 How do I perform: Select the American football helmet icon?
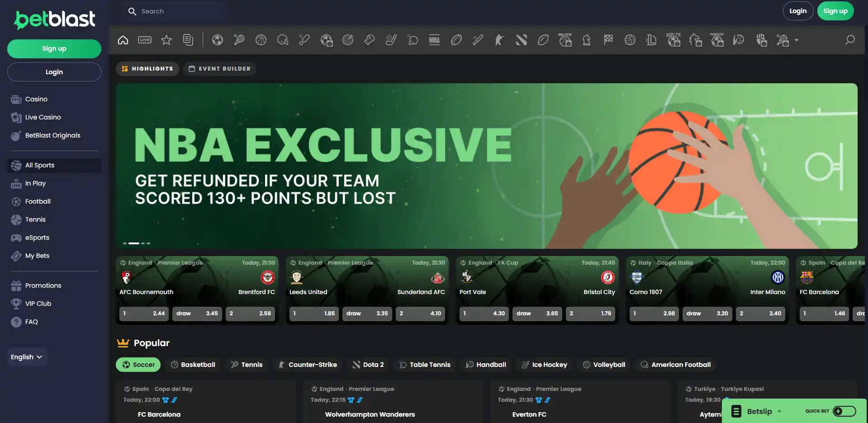click(283, 40)
